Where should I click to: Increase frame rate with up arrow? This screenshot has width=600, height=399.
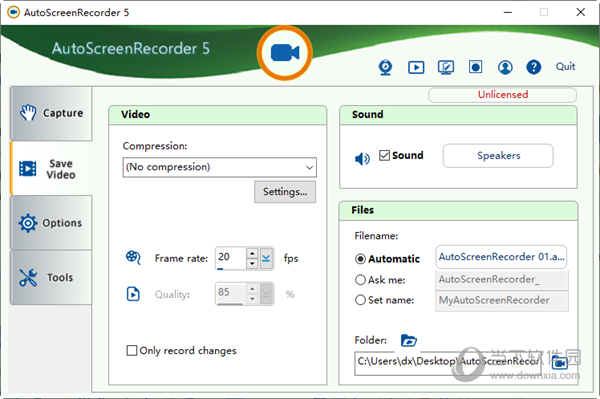[252, 253]
